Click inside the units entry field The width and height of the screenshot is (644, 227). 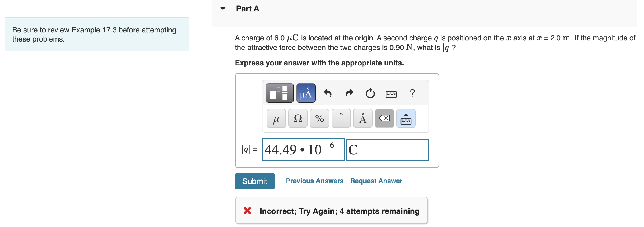(387, 150)
